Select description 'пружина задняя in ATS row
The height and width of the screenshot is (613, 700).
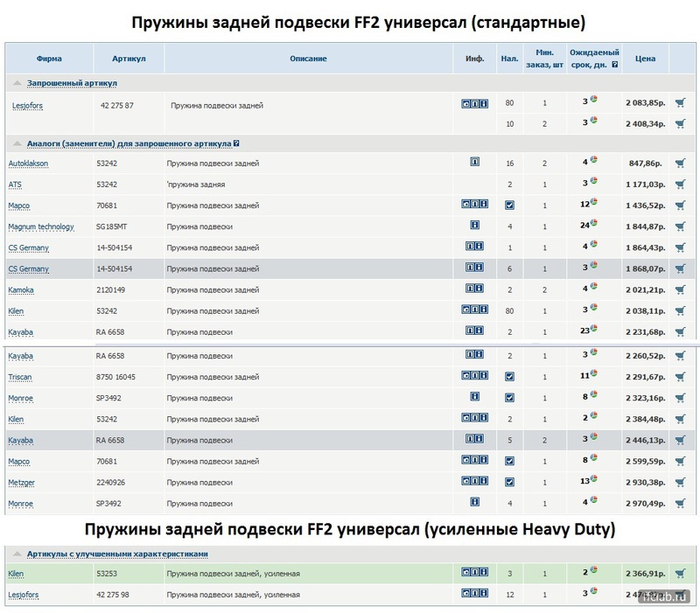[x=195, y=185]
